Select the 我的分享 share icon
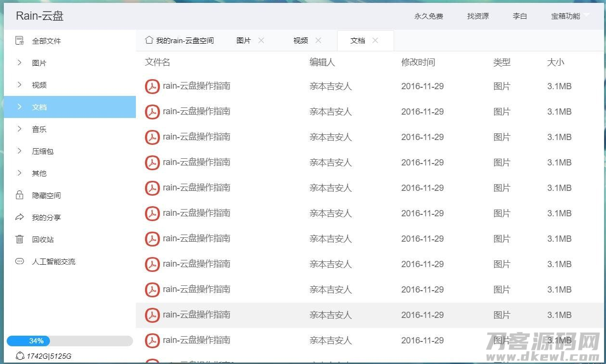This screenshot has width=606, height=364. [x=19, y=217]
